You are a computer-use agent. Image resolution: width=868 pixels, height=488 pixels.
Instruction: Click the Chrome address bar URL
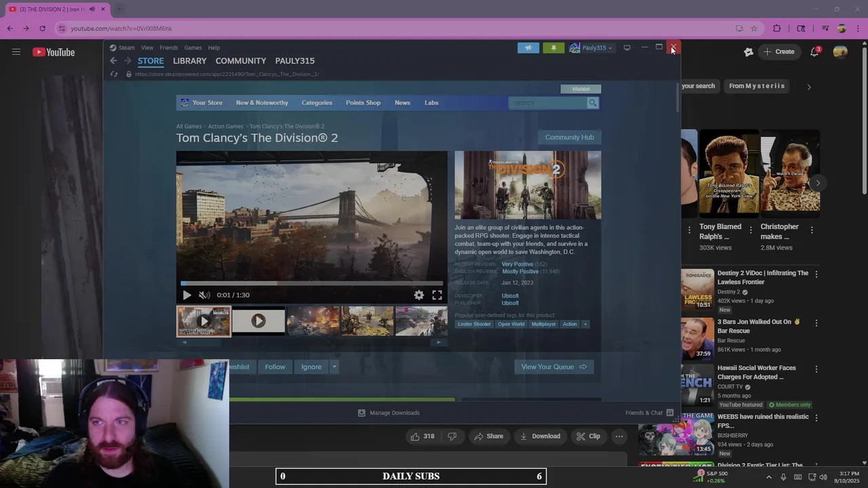(121, 28)
